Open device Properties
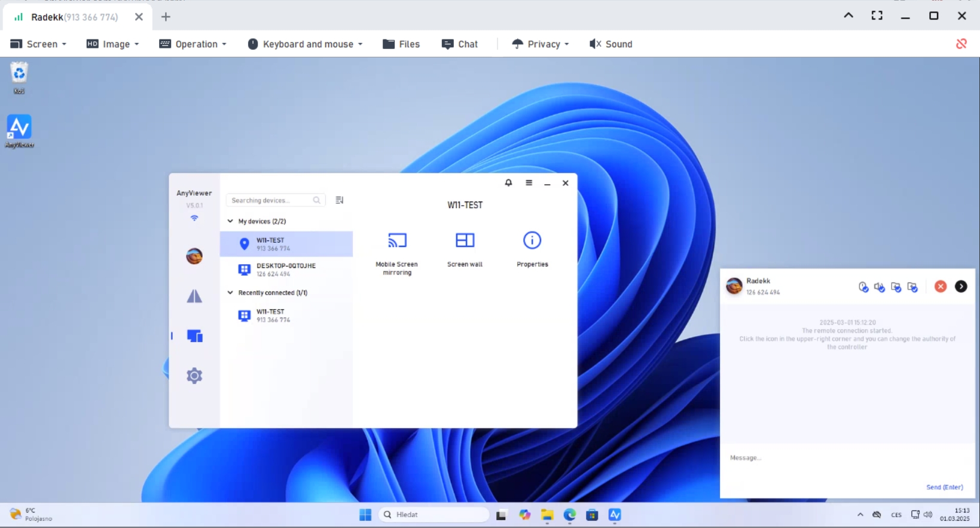 pyautogui.click(x=532, y=249)
